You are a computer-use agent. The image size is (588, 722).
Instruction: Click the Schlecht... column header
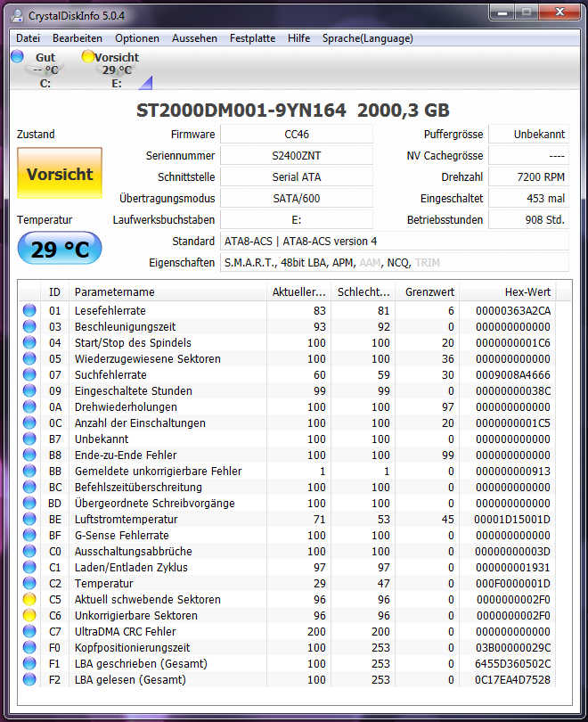pyautogui.click(x=363, y=292)
